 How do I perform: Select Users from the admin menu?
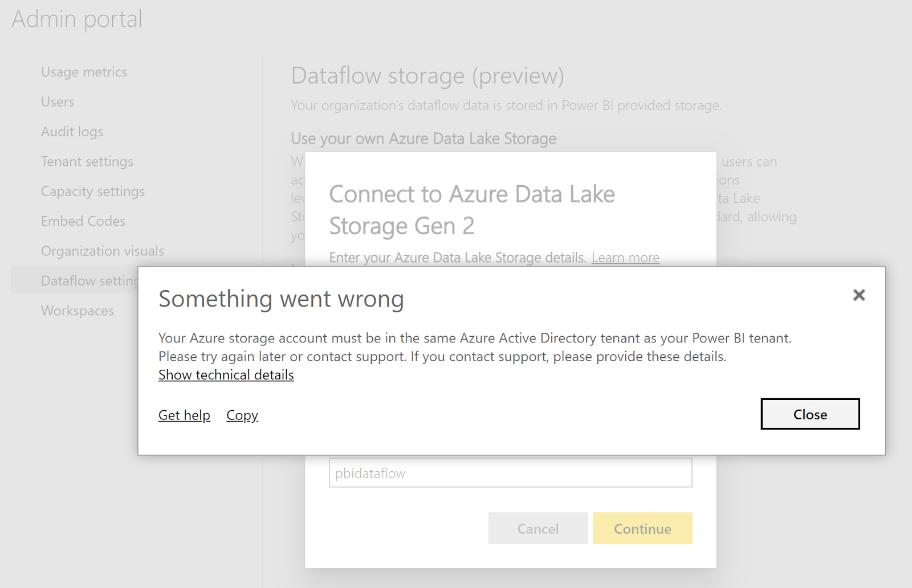57,101
